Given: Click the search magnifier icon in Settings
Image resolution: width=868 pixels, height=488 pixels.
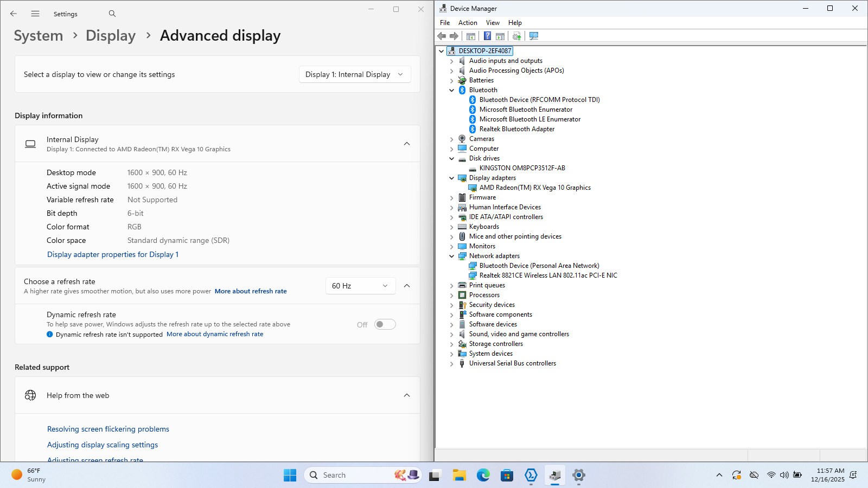Looking at the screenshot, I should [112, 14].
